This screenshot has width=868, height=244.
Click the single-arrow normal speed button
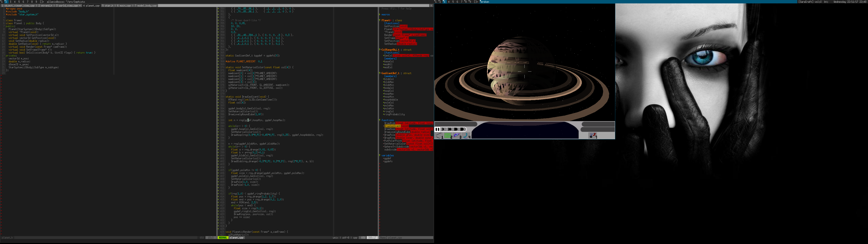point(443,129)
